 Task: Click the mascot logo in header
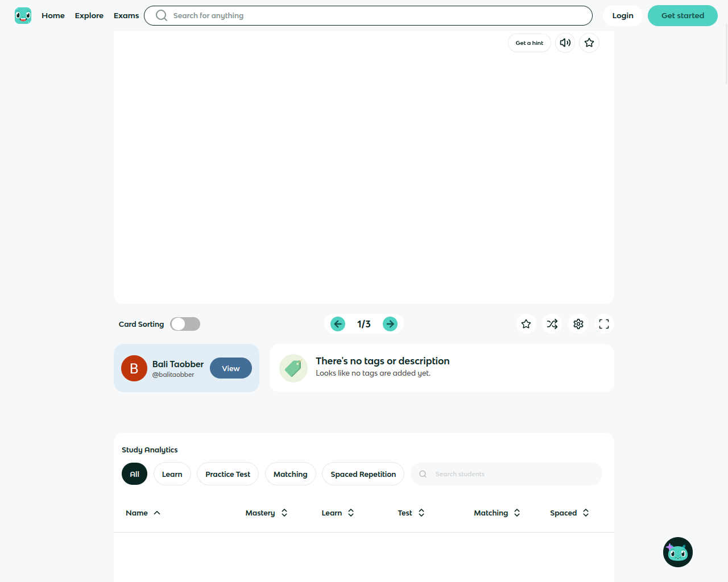point(23,15)
